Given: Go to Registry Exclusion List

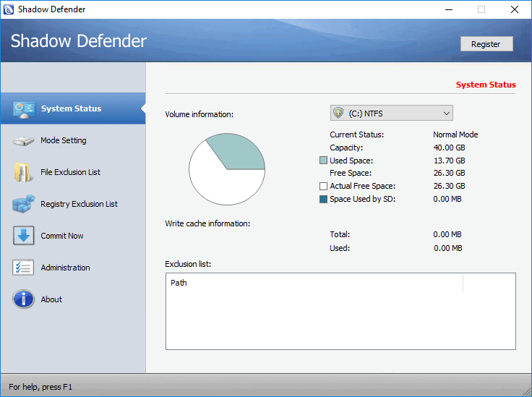Looking at the screenshot, I should [79, 204].
